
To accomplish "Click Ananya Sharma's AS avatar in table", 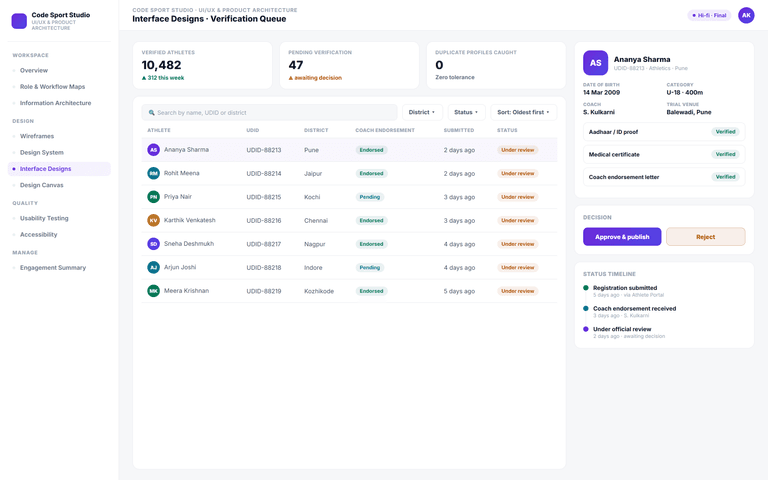I will (x=153, y=150).
